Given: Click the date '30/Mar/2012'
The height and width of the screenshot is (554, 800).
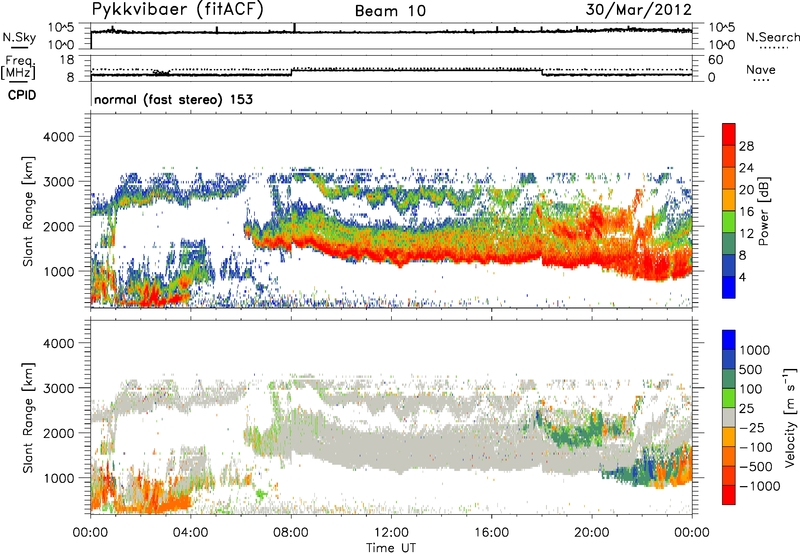Looking at the screenshot, I should point(638,10).
